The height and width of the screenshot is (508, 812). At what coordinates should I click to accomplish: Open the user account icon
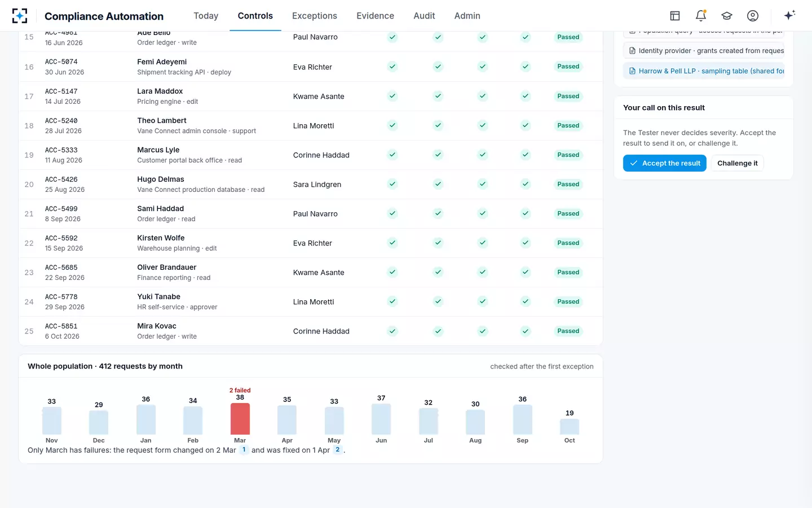point(753,16)
